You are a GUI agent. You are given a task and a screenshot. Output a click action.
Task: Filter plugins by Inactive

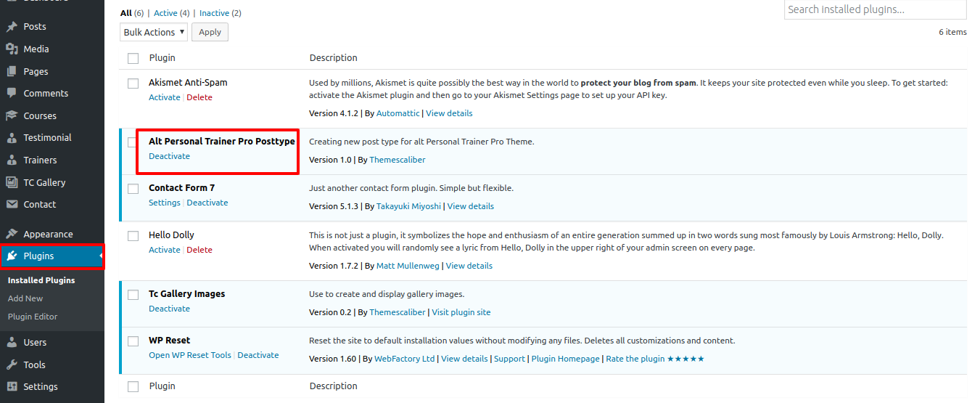[x=215, y=13]
